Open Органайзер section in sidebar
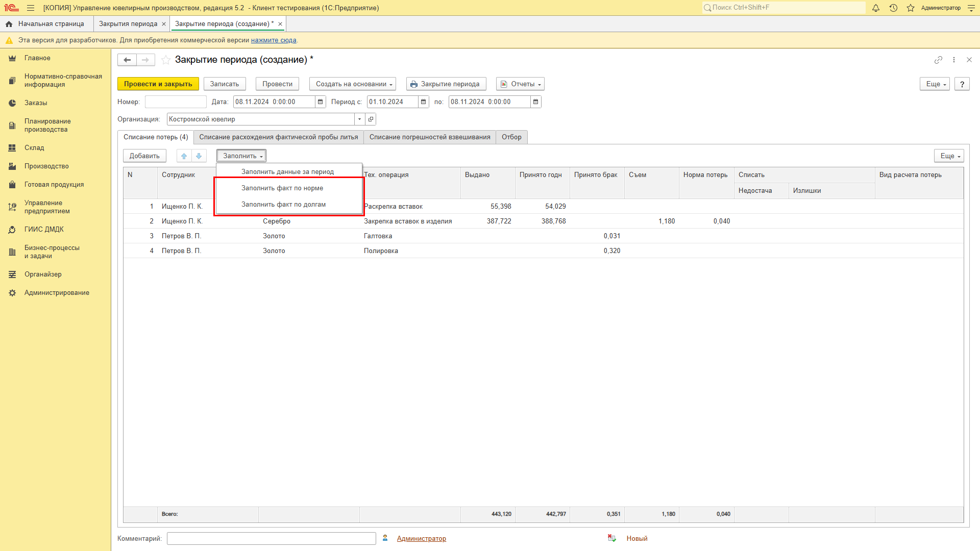This screenshot has height=551, width=980. click(x=43, y=274)
